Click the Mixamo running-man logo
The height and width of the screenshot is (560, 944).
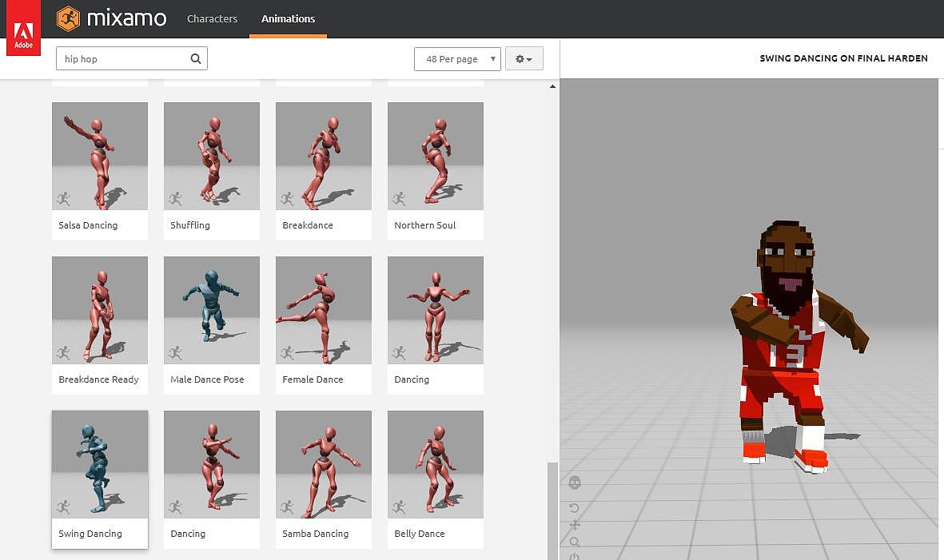pos(68,18)
